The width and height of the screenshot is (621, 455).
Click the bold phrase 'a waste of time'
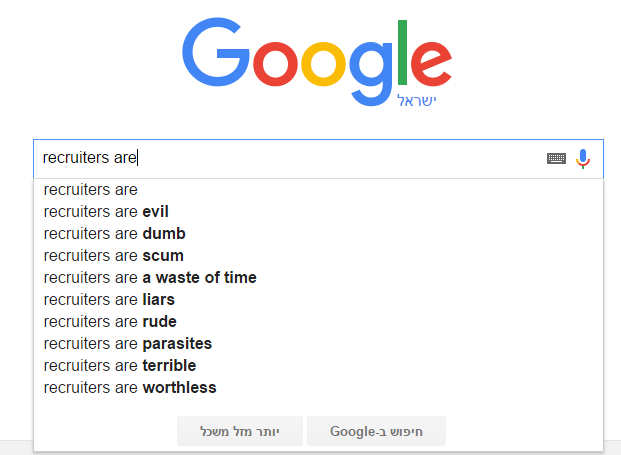pos(199,277)
